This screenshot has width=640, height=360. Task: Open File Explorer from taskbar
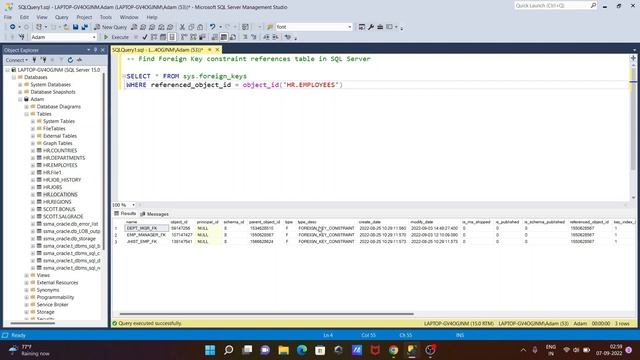(x=284, y=350)
